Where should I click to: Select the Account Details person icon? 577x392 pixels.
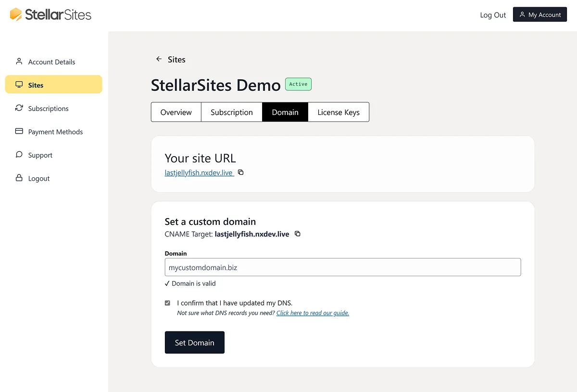click(x=19, y=61)
